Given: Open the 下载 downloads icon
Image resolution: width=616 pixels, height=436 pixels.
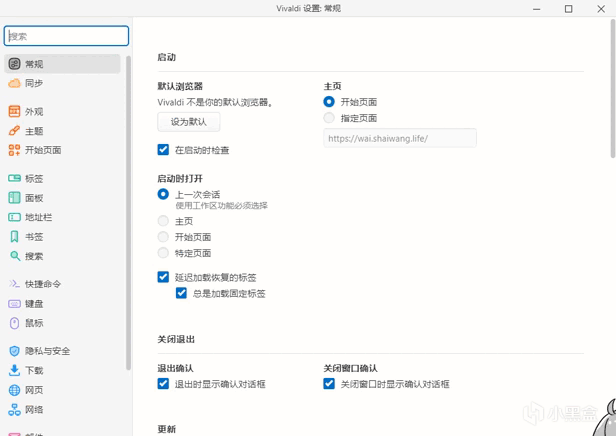Looking at the screenshot, I should (14, 370).
